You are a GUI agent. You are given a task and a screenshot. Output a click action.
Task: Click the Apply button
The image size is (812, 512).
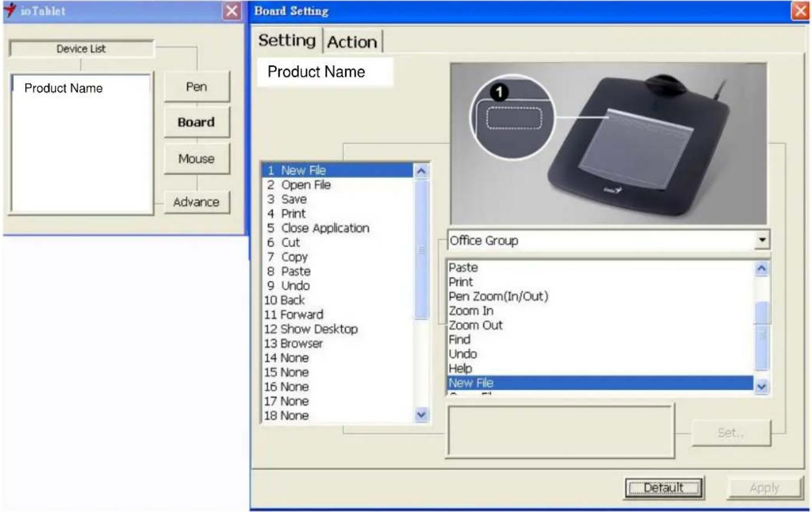click(x=764, y=488)
